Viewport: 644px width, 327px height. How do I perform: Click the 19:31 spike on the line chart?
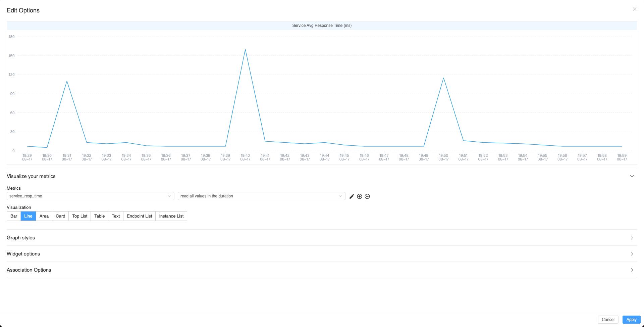coord(67,81)
